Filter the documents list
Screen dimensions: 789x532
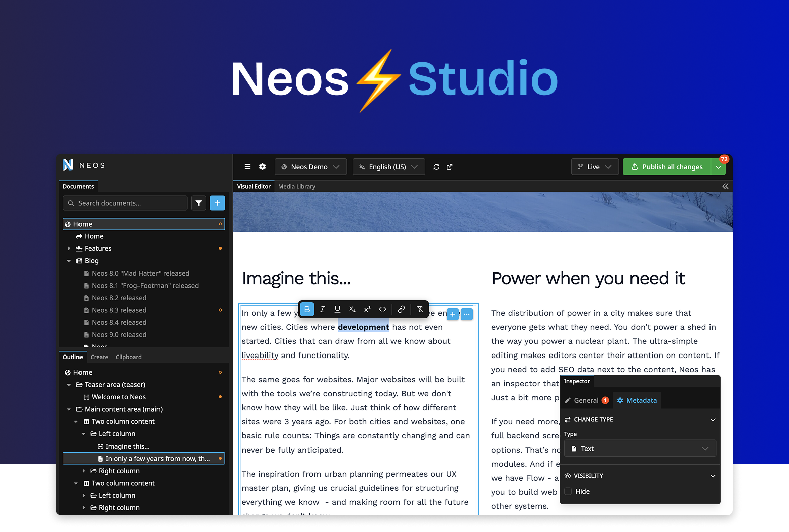(199, 203)
